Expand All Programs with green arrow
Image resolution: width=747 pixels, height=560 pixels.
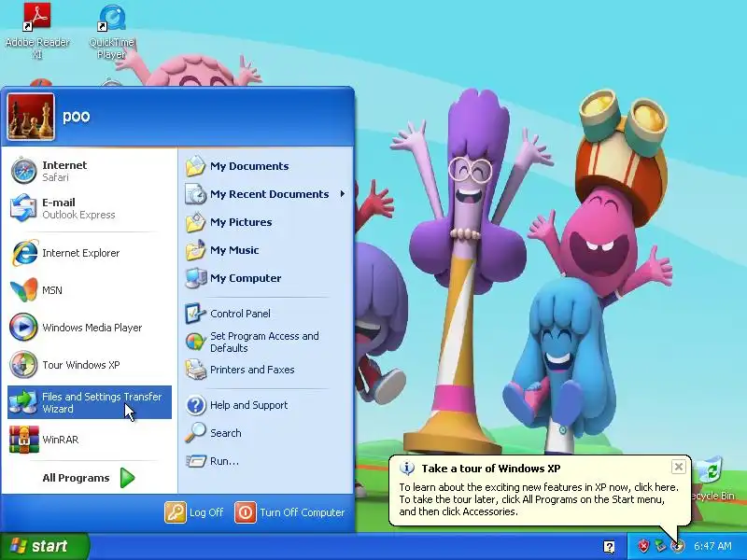pyautogui.click(x=127, y=478)
